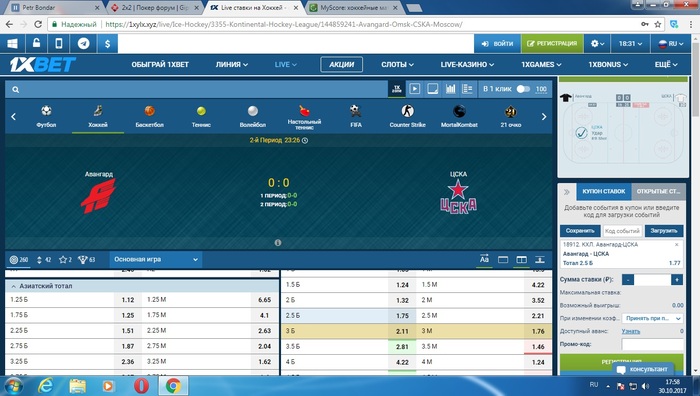Screen dimensions: 700x396
Task: Switch to MyScore browser tab
Action: (354, 8)
